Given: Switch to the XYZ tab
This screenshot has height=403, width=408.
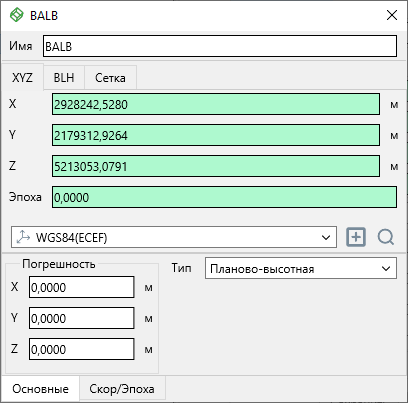Looking at the screenshot, I should (x=22, y=77).
